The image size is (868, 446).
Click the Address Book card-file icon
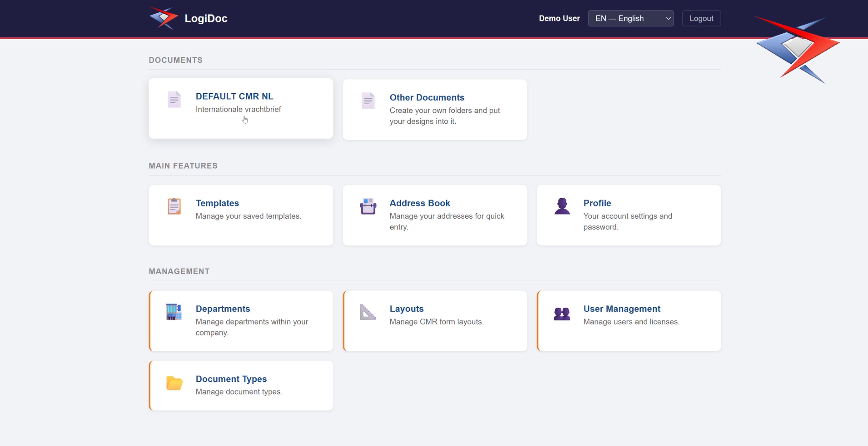(368, 206)
